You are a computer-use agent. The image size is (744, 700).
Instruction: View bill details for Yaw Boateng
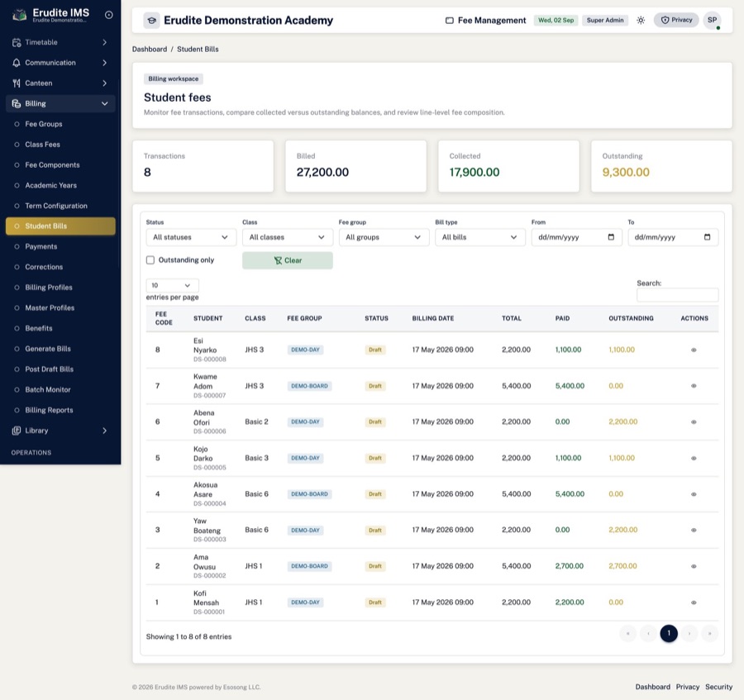(x=694, y=531)
